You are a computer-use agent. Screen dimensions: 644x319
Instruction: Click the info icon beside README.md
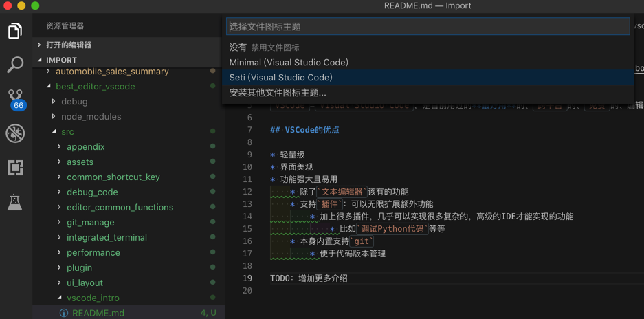tap(64, 313)
